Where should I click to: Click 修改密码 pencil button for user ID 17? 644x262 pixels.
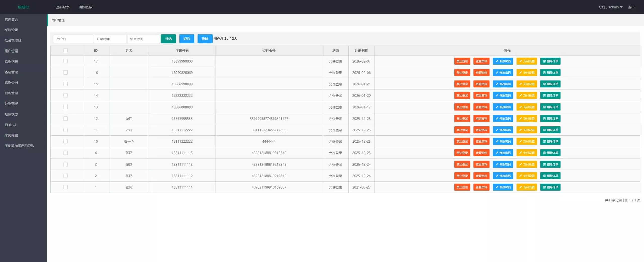coord(503,61)
